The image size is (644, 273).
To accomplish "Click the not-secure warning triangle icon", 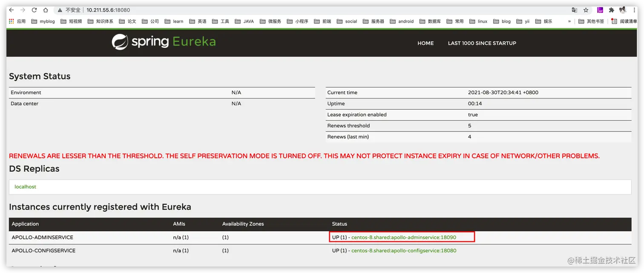I will 60,10.
